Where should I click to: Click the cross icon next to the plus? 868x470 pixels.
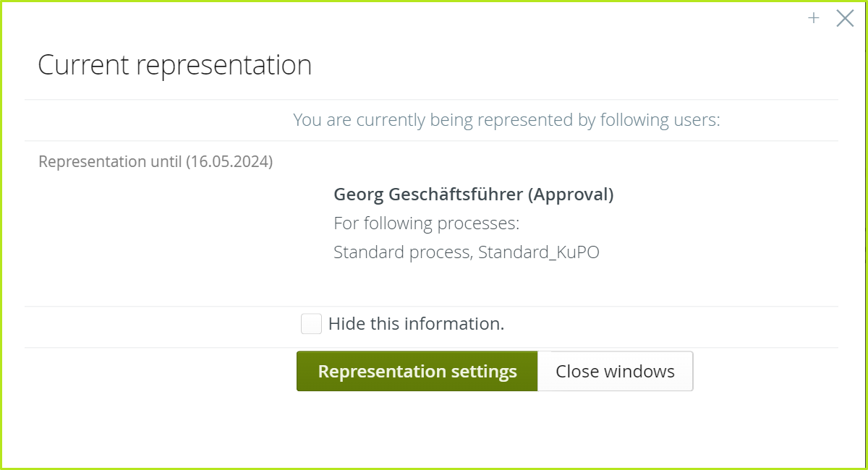(x=844, y=19)
